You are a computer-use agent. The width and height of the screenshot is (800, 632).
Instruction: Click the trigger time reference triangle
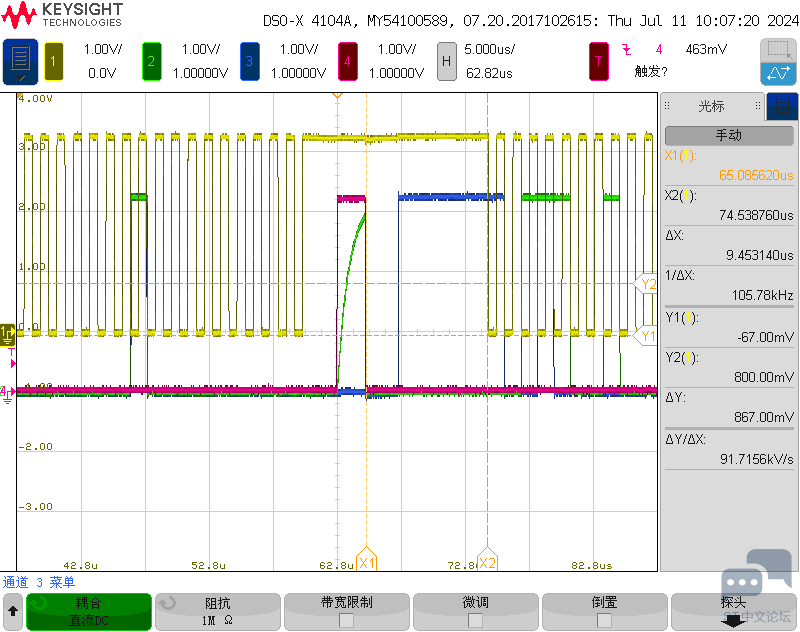pos(337,95)
